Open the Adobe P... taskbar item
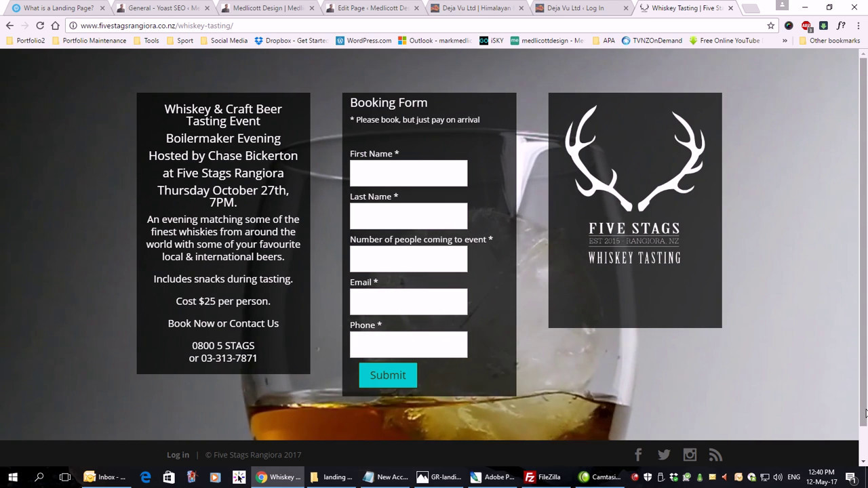868x488 pixels. click(492, 477)
